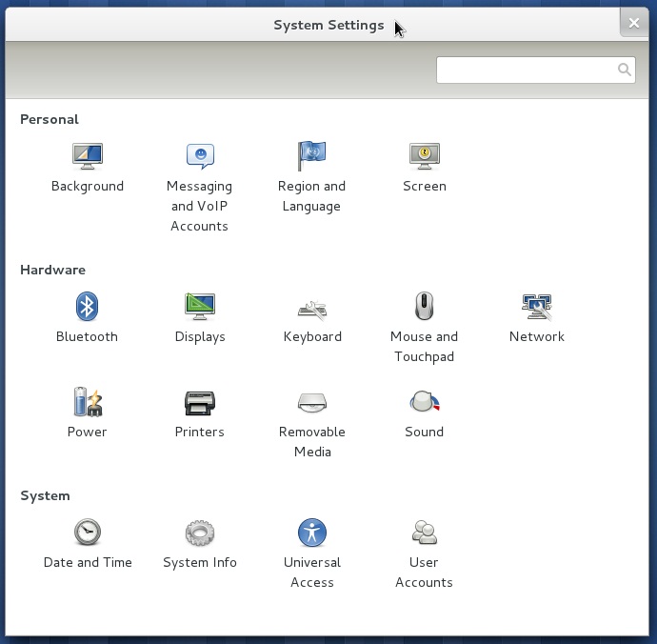The image size is (657, 644).
Task: Open Sound settings
Action: (x=424, y=402)
